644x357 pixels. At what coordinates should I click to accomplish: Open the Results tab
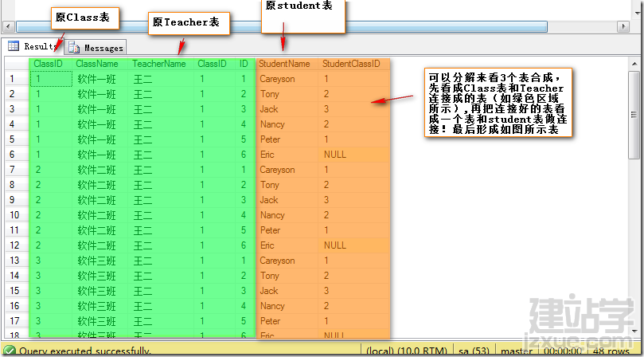(x=33, y=46)
